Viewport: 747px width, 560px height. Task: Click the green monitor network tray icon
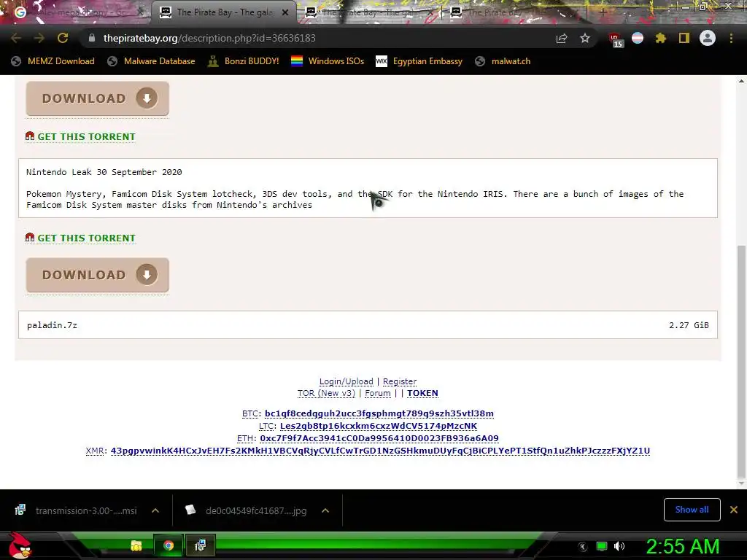(602, 546)
